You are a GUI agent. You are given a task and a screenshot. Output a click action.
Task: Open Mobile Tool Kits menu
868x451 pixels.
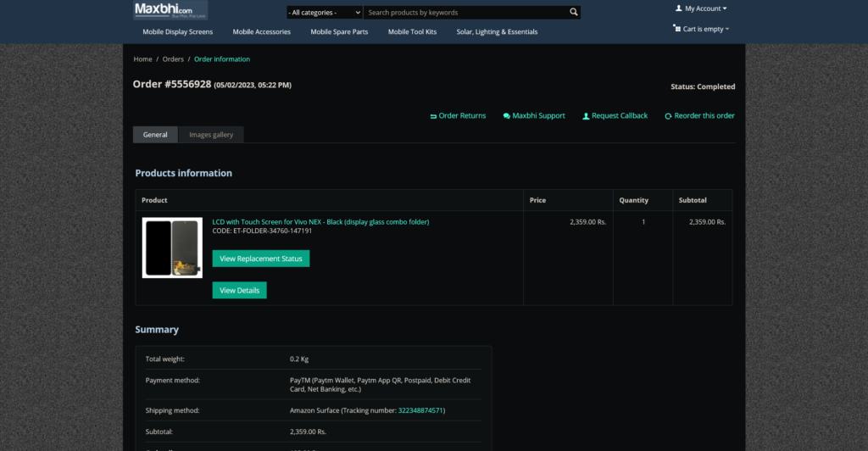tap(413, 31)
